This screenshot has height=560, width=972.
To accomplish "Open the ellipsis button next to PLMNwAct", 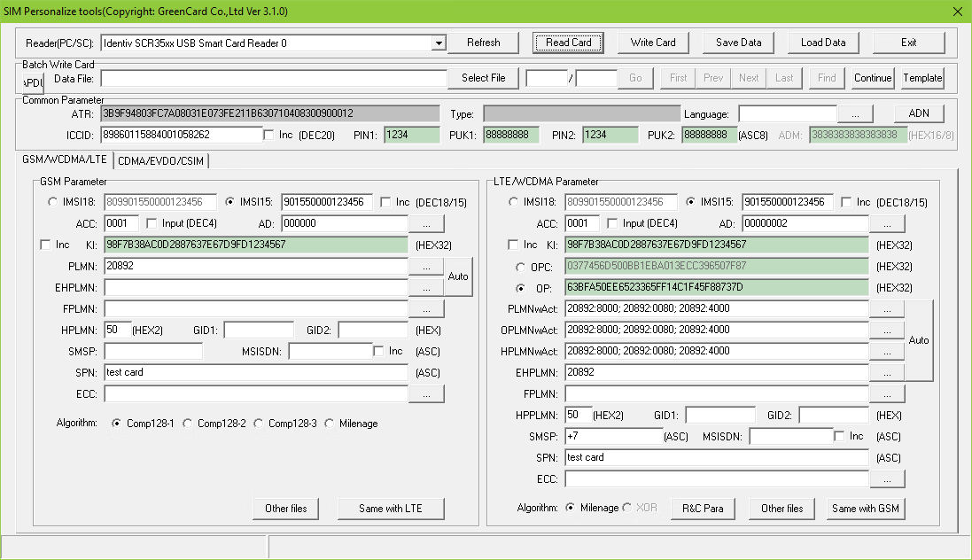I will (x=887, y=308).
